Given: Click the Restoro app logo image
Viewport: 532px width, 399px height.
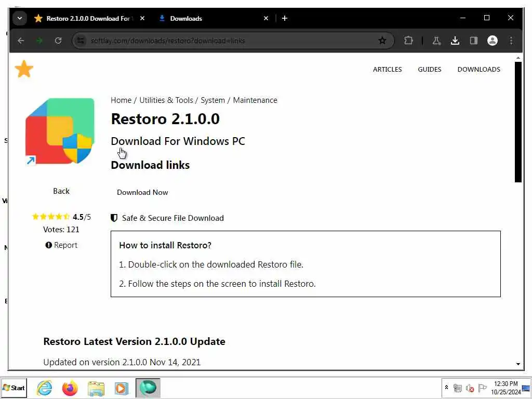Looking at the screenshot, I should pos(60,131).
